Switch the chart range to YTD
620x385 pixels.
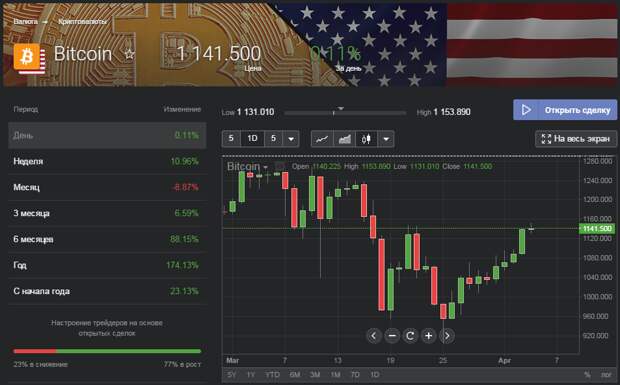(x=272, y=374)
